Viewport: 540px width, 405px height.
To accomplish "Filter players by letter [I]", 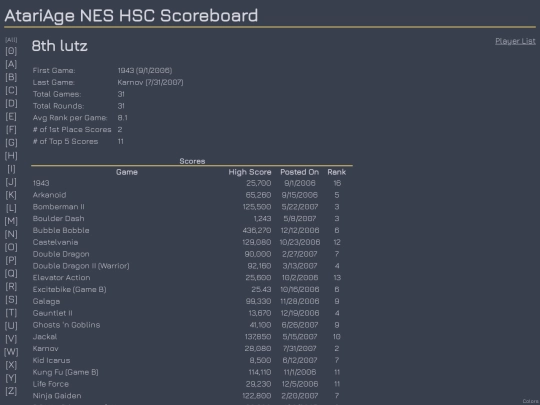I will click(x=11, y=169).
